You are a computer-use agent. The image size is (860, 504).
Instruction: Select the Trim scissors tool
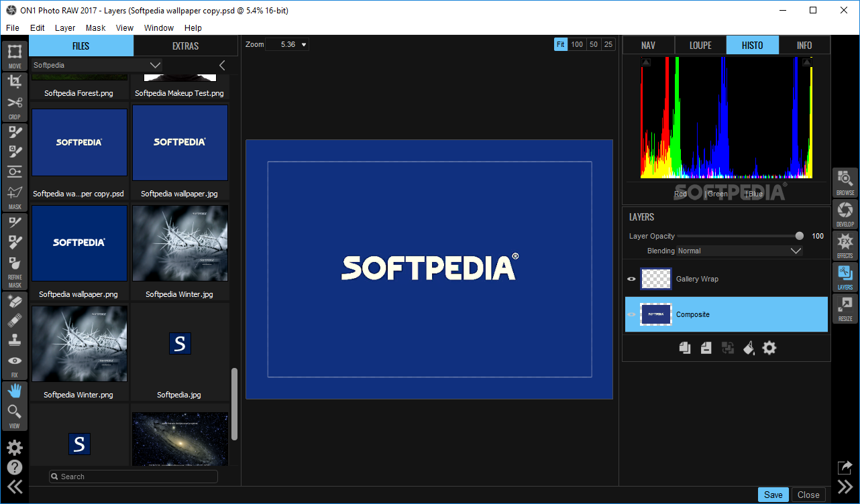[15, 103]
